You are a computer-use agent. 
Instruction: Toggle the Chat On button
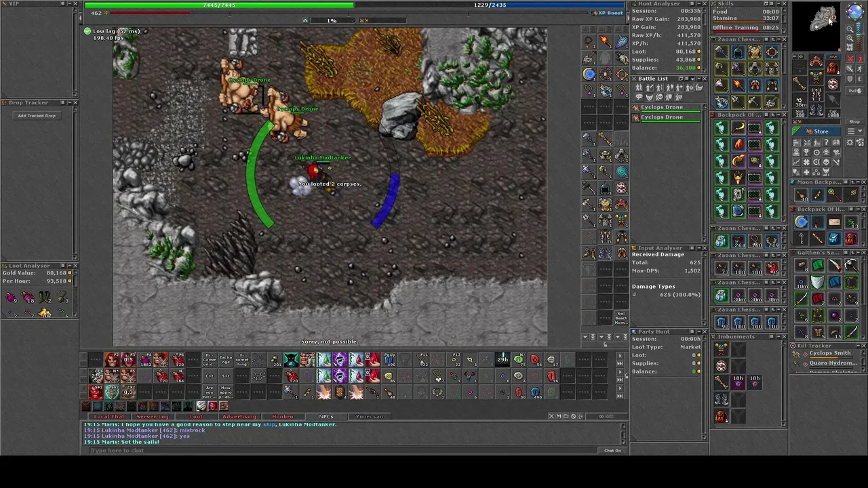[612, 450]
